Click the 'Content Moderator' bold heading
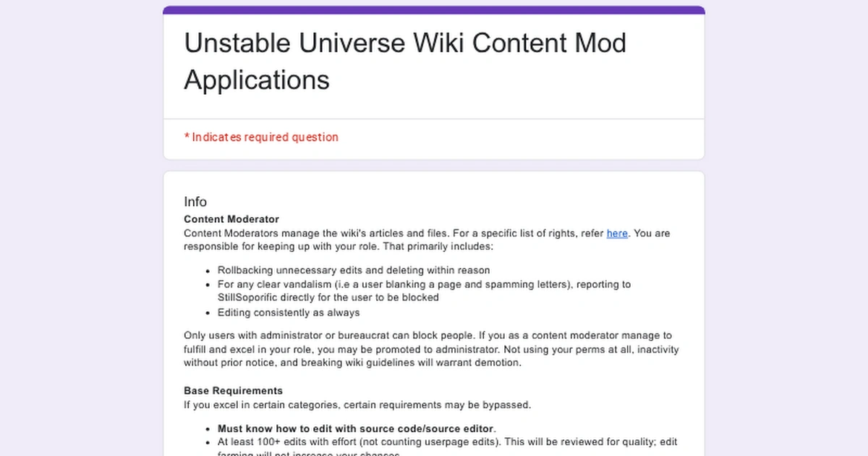 pyautogui.click(x=230, y=219)
